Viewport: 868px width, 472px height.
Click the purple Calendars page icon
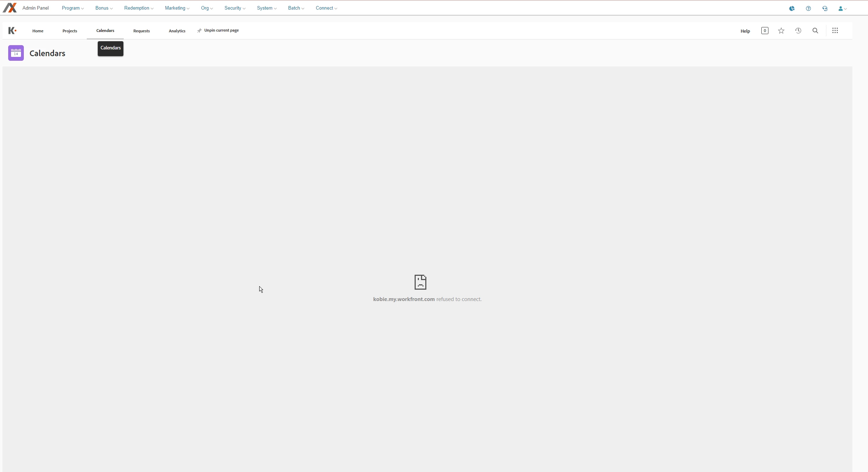16,53
